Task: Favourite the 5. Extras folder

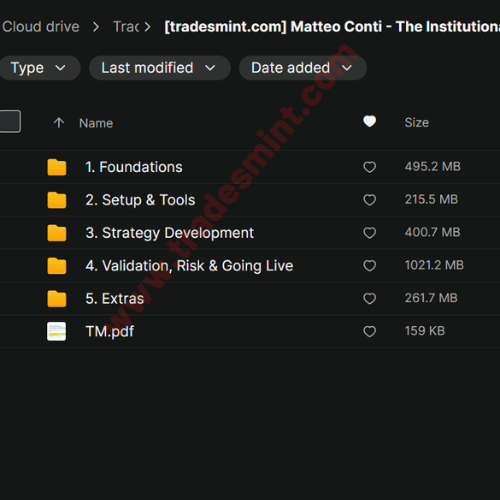Action: (369, 298)
